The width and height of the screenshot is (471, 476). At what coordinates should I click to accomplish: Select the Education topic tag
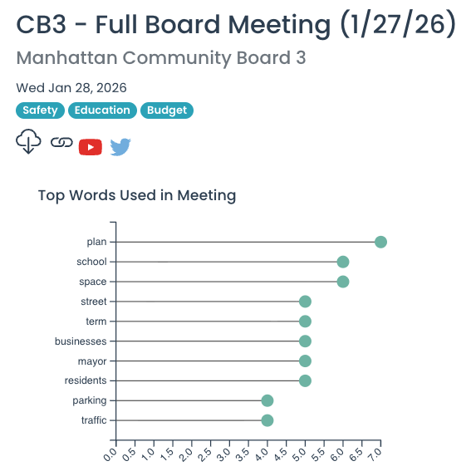click(102, 110)
